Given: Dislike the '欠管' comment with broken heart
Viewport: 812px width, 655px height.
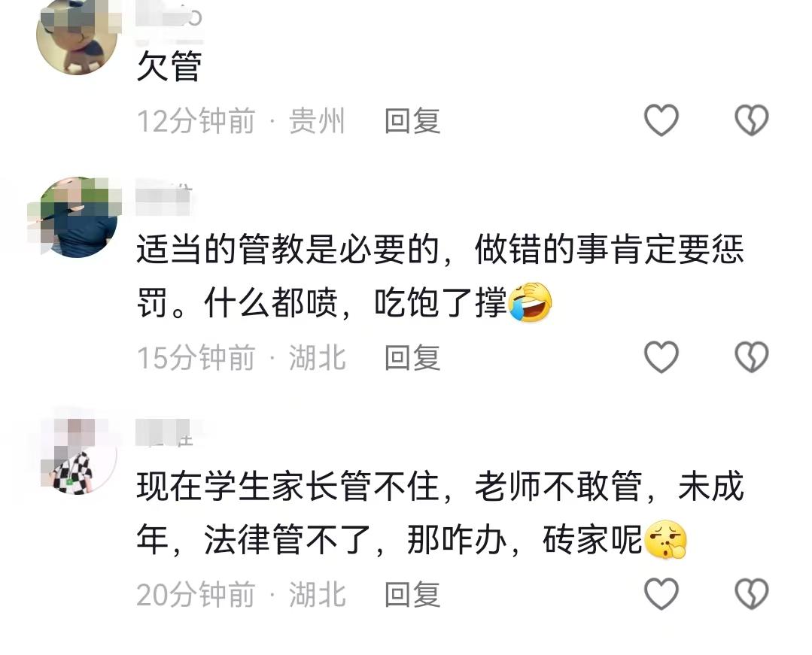Looking at the screenshot, I should (x=752, y=120).
